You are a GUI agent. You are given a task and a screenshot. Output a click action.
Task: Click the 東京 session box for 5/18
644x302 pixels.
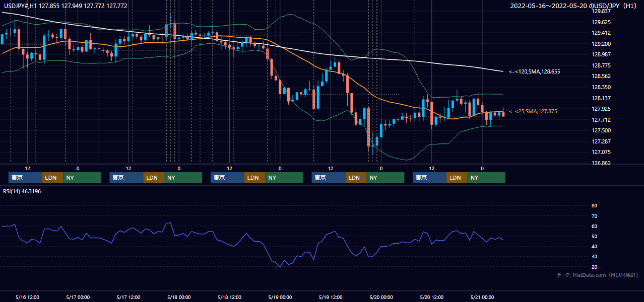coord(228,178)
